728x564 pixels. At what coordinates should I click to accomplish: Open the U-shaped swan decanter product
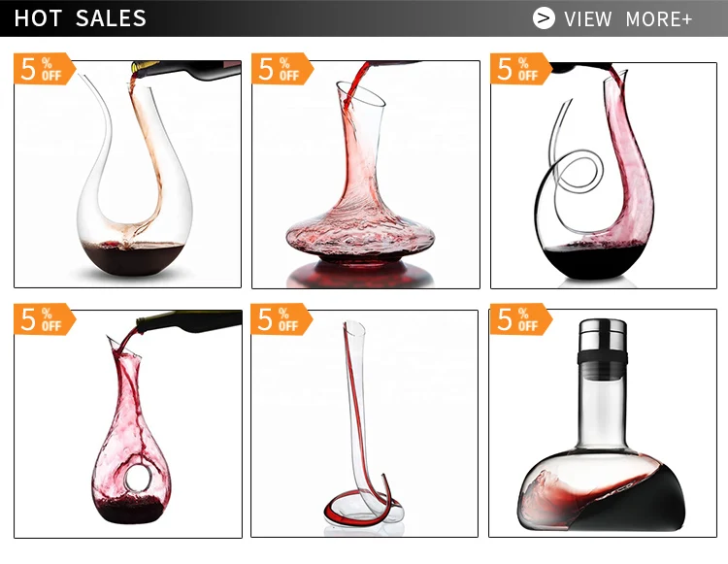point(128,174)
